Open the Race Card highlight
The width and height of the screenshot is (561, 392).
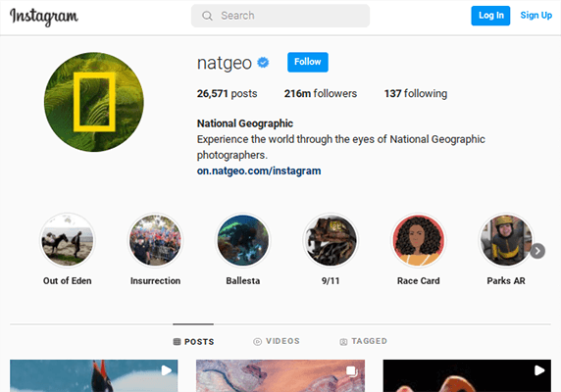418,240
